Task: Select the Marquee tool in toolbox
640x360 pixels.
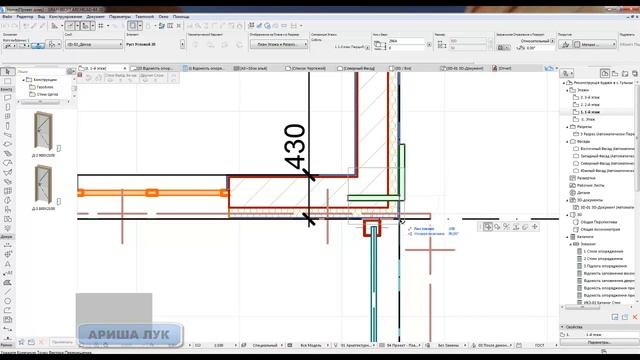Action: click(x=7, y=81)
